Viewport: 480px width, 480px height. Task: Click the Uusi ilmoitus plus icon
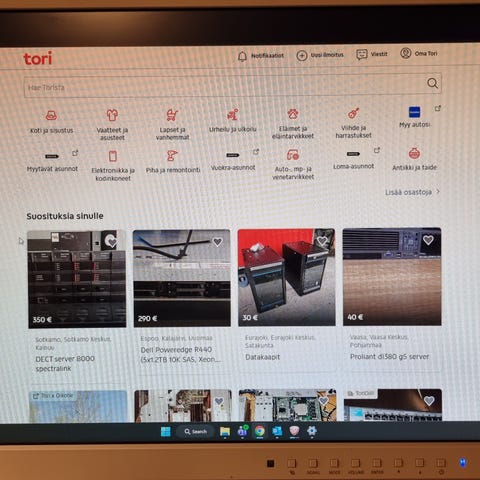[302, 55]
